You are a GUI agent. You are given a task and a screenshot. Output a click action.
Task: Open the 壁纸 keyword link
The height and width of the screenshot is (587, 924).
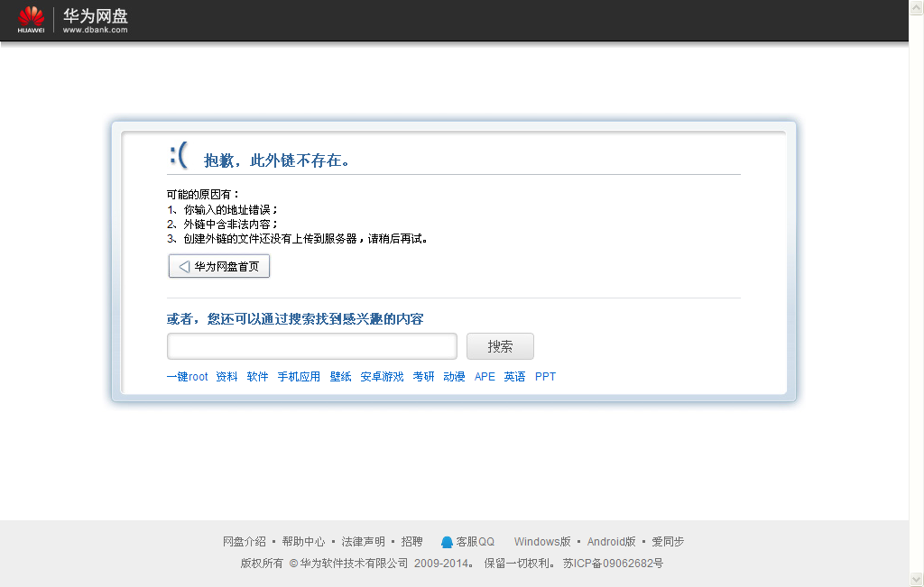(x=340, y=377)
